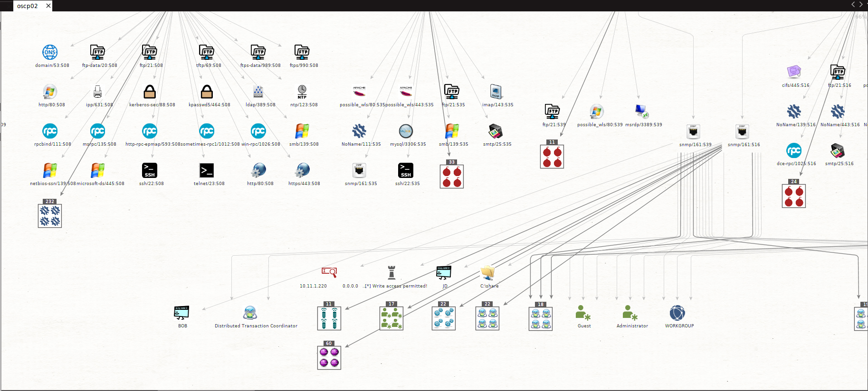Pick the tftp/69:508 node

207,52
